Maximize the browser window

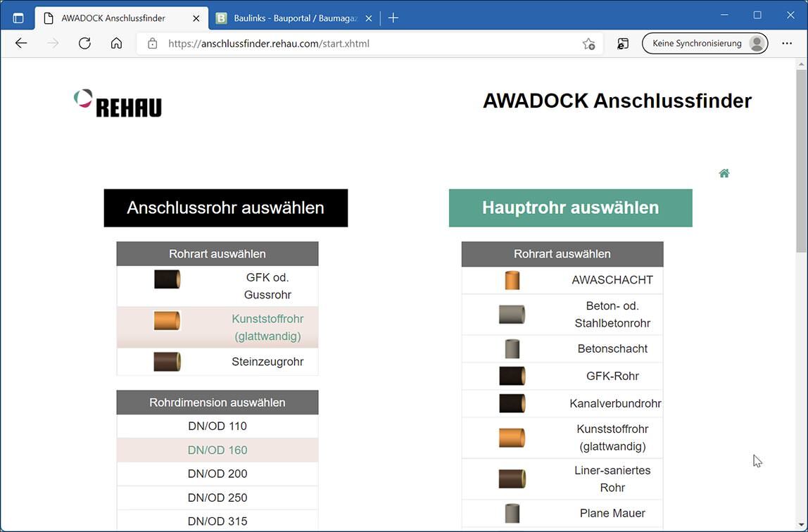coord(757,15)
